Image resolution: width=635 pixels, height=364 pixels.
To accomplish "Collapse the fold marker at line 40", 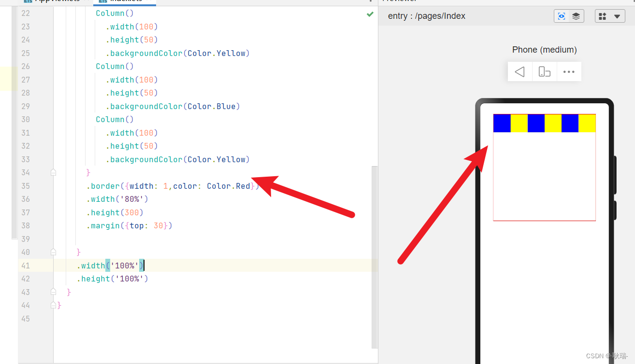I will click(53, 252).
